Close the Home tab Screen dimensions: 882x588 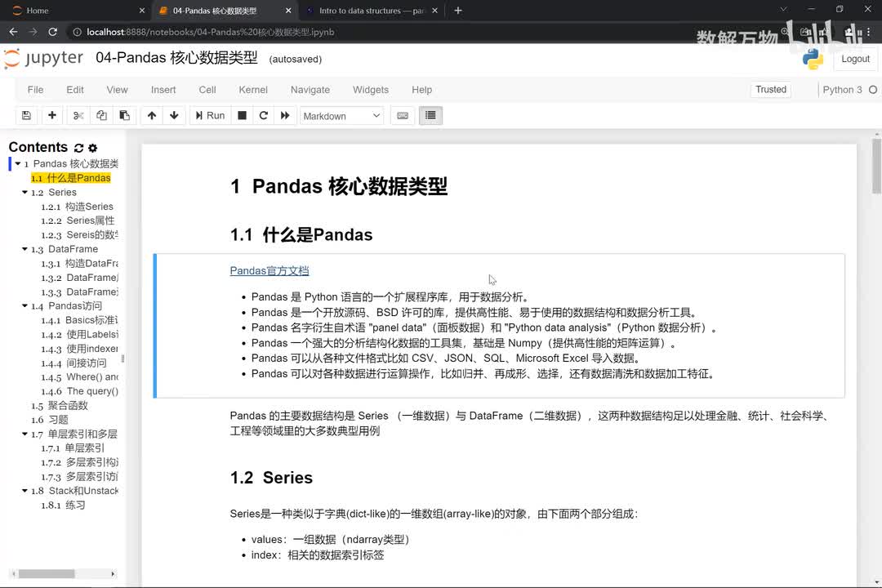pos(142,11)
